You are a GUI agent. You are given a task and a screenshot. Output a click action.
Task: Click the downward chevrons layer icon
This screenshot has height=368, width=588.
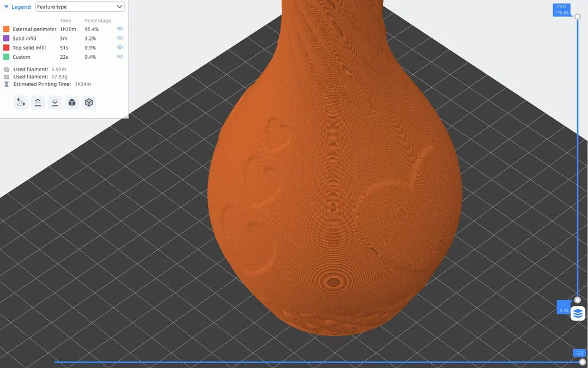55,102
